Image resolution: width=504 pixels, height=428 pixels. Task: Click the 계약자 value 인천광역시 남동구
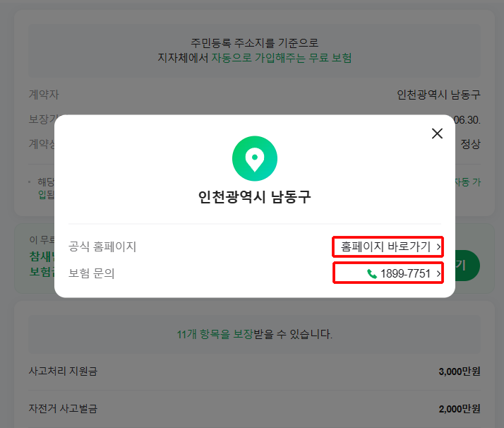[x=439, y=95]
